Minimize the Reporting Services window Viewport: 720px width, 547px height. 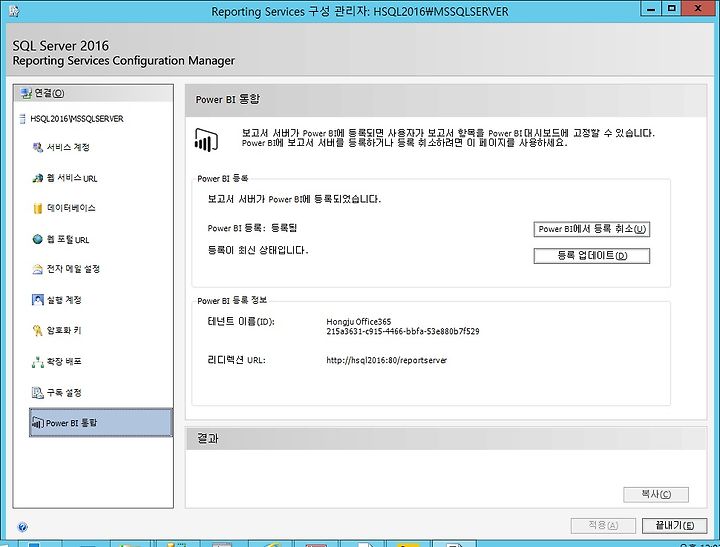click(x=651, y=9)
